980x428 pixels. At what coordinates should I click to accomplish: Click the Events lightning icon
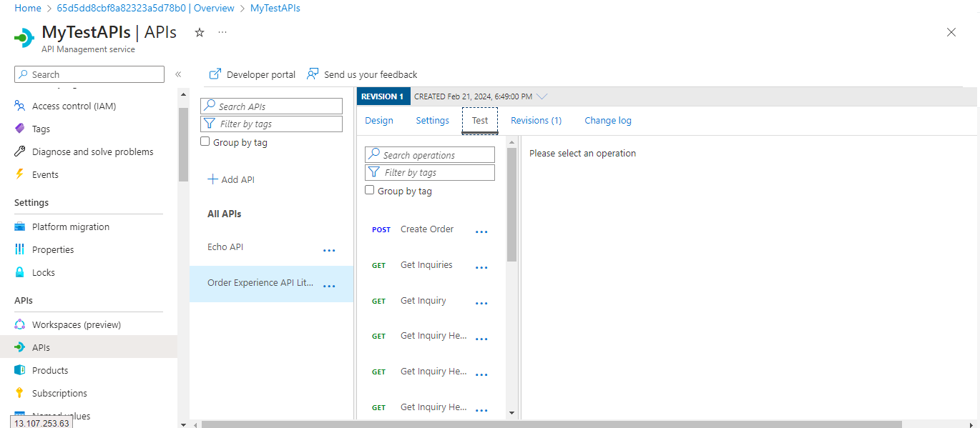click(20, 174)
